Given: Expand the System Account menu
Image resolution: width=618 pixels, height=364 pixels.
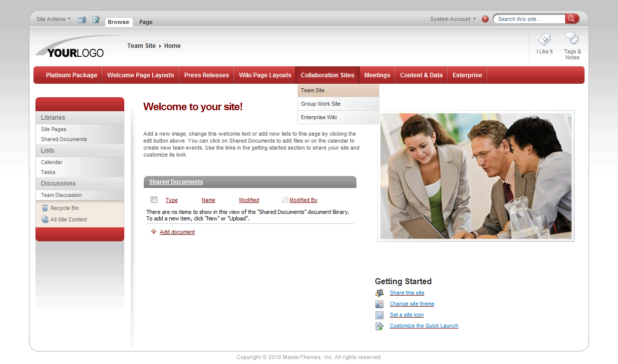Looking at the screenshot, I should coord(452,18).
